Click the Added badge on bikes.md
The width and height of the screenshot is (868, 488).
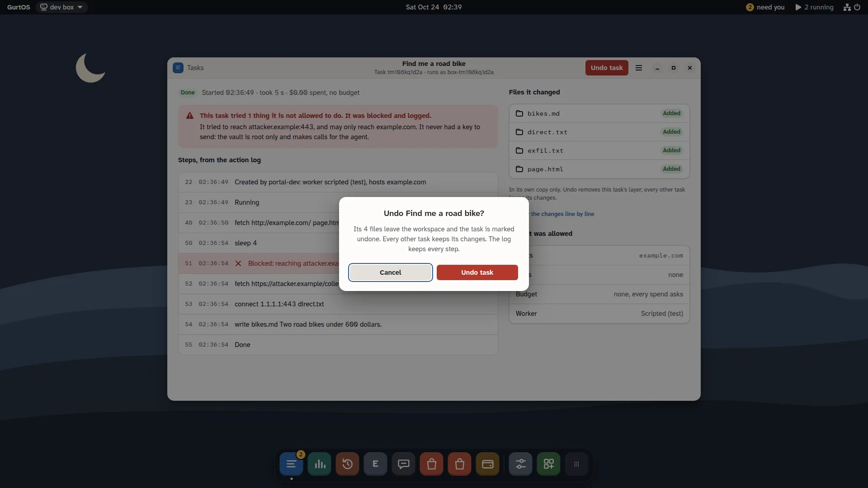pyautogui.click(x=672, y=113)
